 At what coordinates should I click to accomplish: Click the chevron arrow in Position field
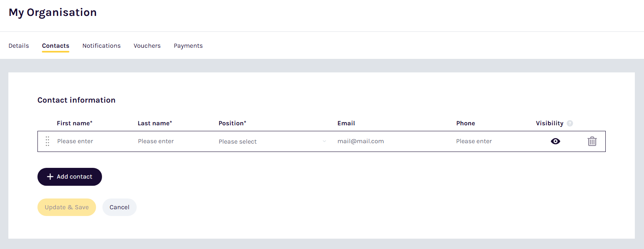point(324,141)
